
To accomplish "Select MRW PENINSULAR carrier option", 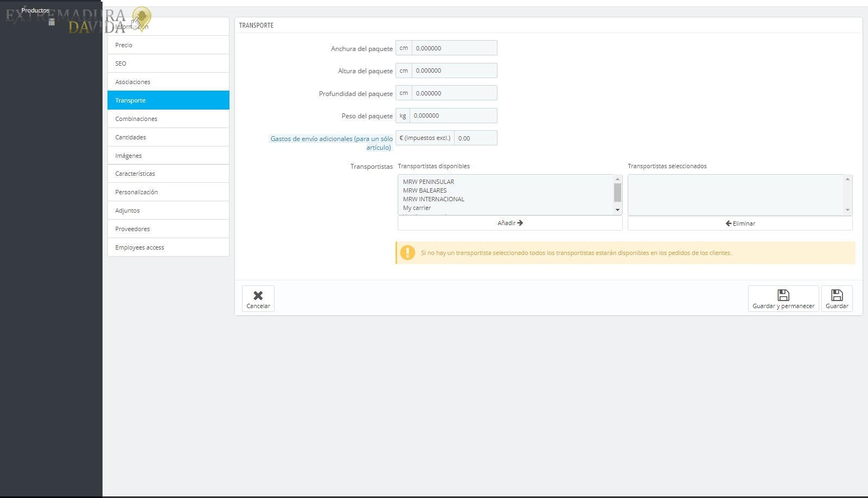I will pos(429,182).
